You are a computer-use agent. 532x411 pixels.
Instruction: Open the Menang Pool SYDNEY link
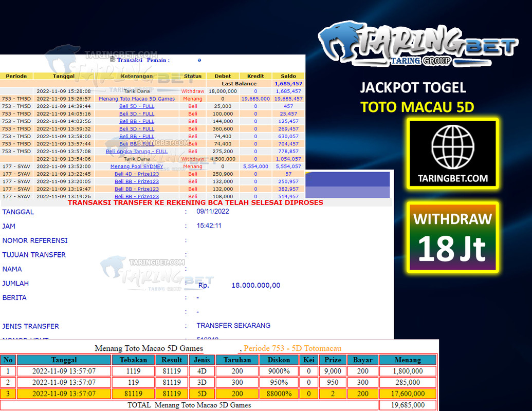pyautogui.click(x=137, y=166)
